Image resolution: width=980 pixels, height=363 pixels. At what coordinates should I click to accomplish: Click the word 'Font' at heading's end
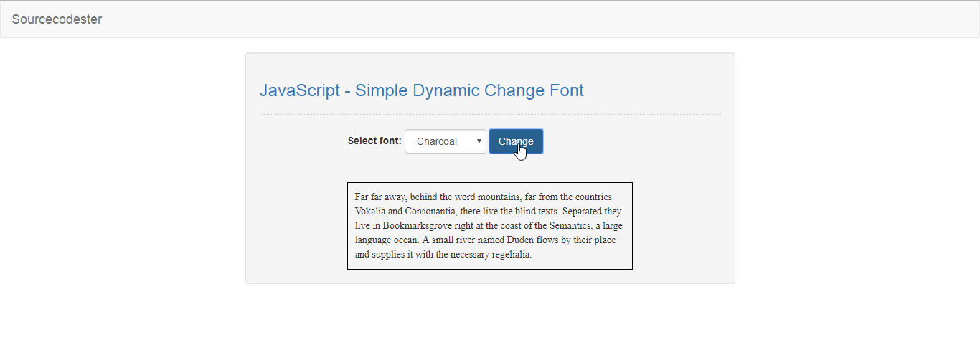click(567, 90)
